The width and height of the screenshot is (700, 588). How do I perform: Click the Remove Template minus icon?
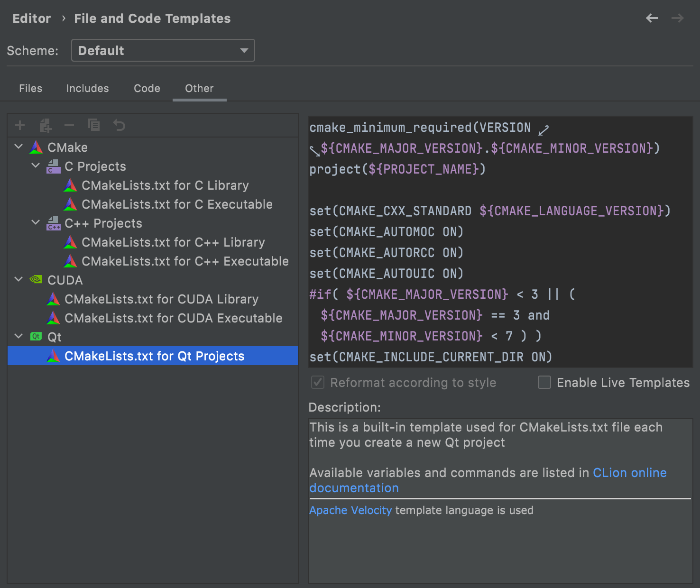coord(69,125)
